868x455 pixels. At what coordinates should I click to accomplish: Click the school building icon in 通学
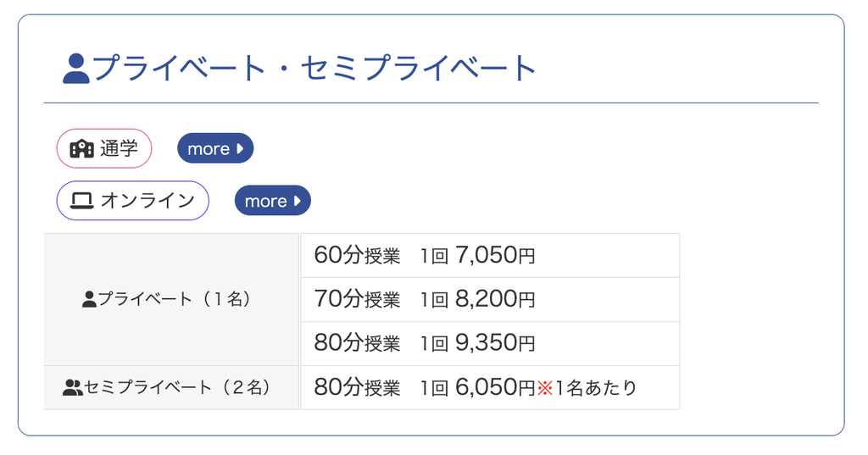coord(82,148)
